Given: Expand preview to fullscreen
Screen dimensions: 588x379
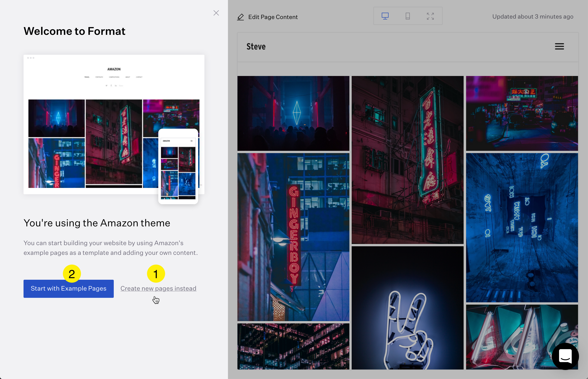Looking at the screenshot, I should (430, 16).
